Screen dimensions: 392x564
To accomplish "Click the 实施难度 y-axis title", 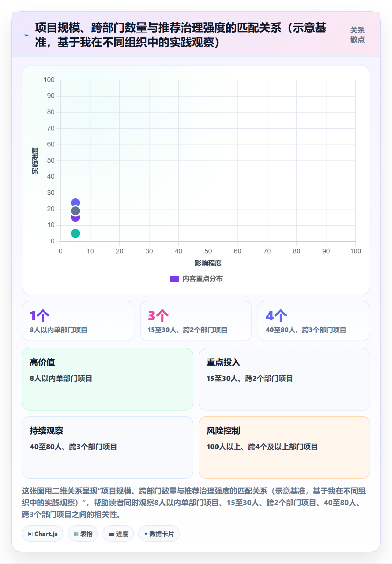I will click(x=35, y=161).
